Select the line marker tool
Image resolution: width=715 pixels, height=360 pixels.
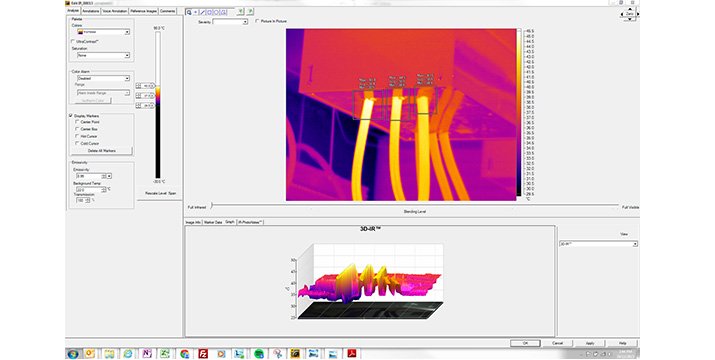(x=202, y=12)
